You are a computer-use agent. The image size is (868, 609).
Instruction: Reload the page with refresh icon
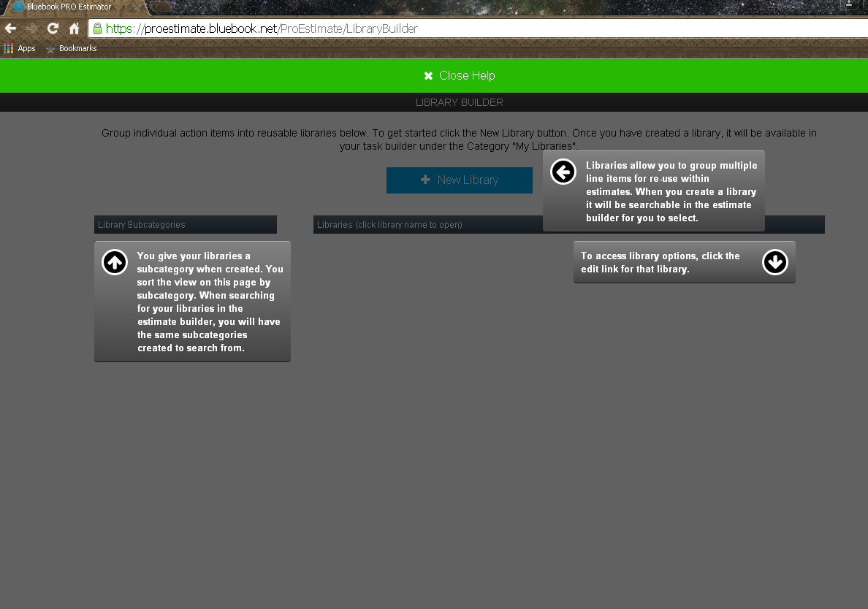point(53,28)
